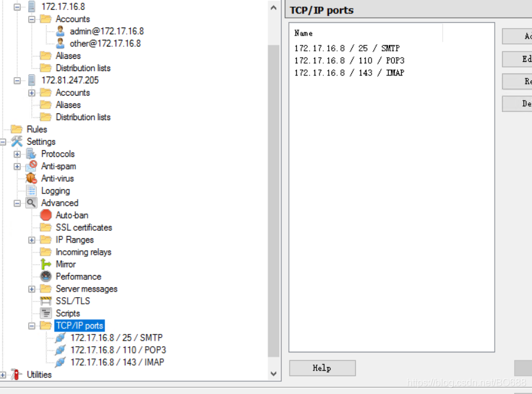Viewport: 532px width, 394px height.
Task: Select the other@172.17.16.8 account
Action: (105, 43)
